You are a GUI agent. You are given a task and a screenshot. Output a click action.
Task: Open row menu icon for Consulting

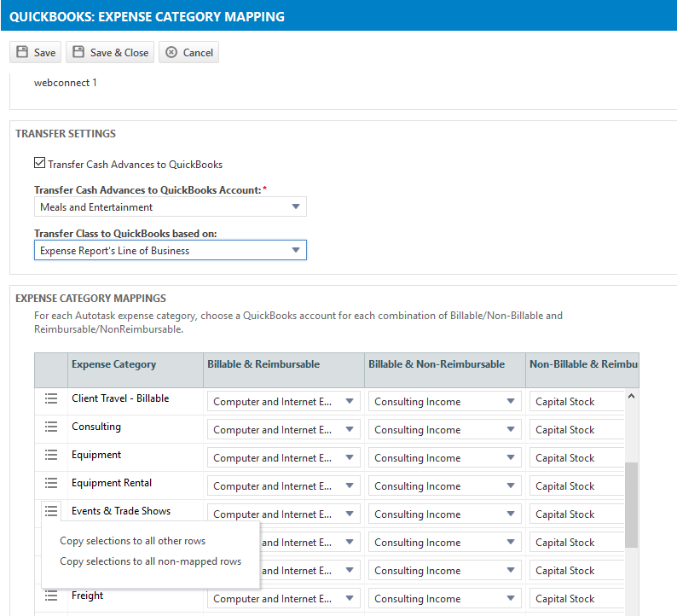pos(51,427)
